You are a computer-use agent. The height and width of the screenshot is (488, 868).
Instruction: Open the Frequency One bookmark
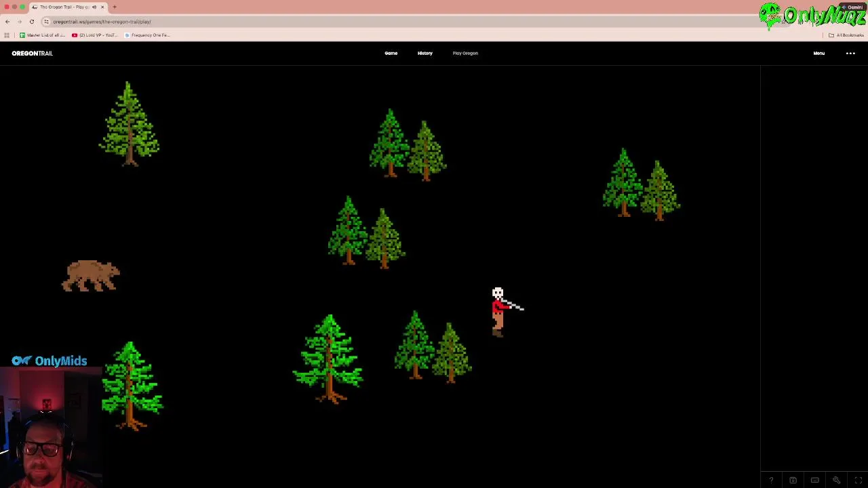(147, 35)
